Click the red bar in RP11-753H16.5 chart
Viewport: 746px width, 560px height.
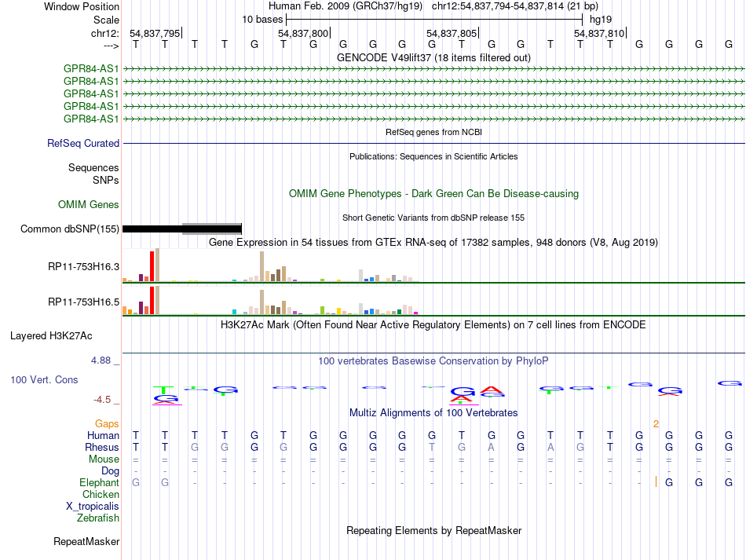[x=152, y=301]
